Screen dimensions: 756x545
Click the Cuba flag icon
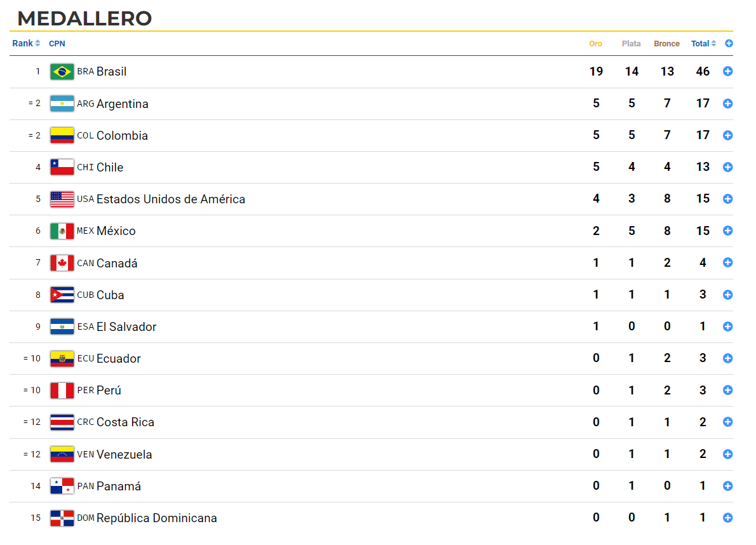pyautogui.click(x=62, y=295)
